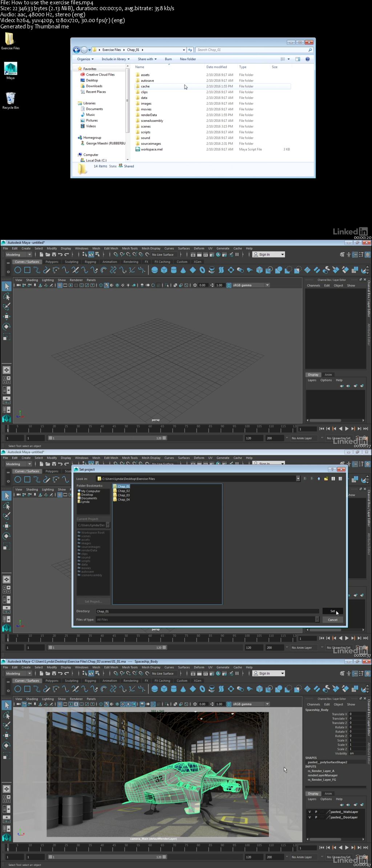Toggle grid display icon in spaceship viewport toolbar
The height and width of the screenshot is (868, 372).
[60, 704]
